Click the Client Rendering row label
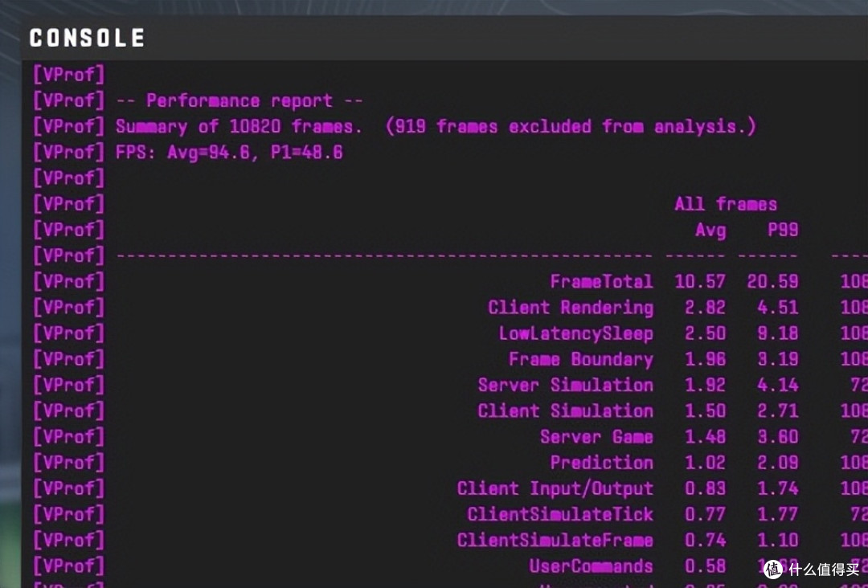This screenshot has width=868, height=588. pos(570,308)
